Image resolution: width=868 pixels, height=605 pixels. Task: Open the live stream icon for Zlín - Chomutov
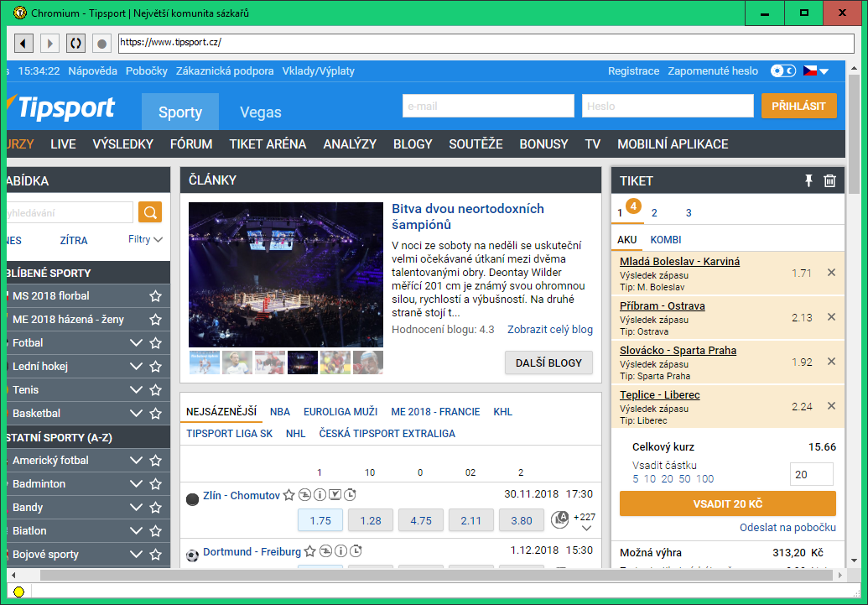(x=335, y=495)
